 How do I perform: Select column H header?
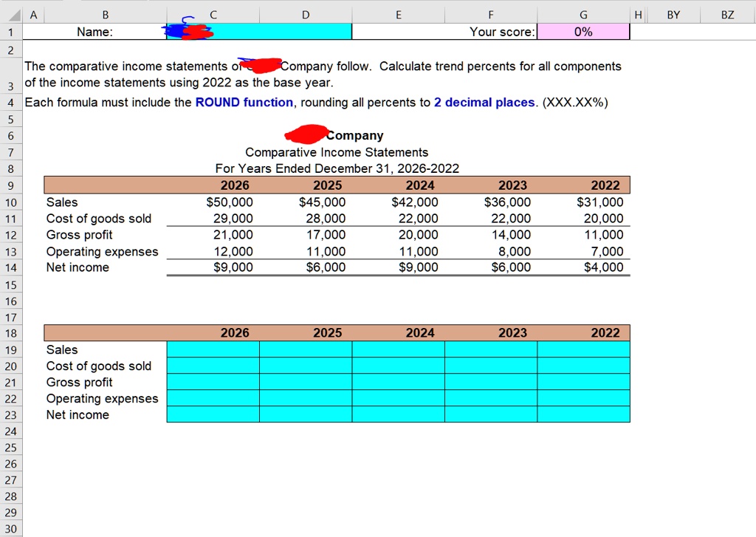(x=639, y=15)
